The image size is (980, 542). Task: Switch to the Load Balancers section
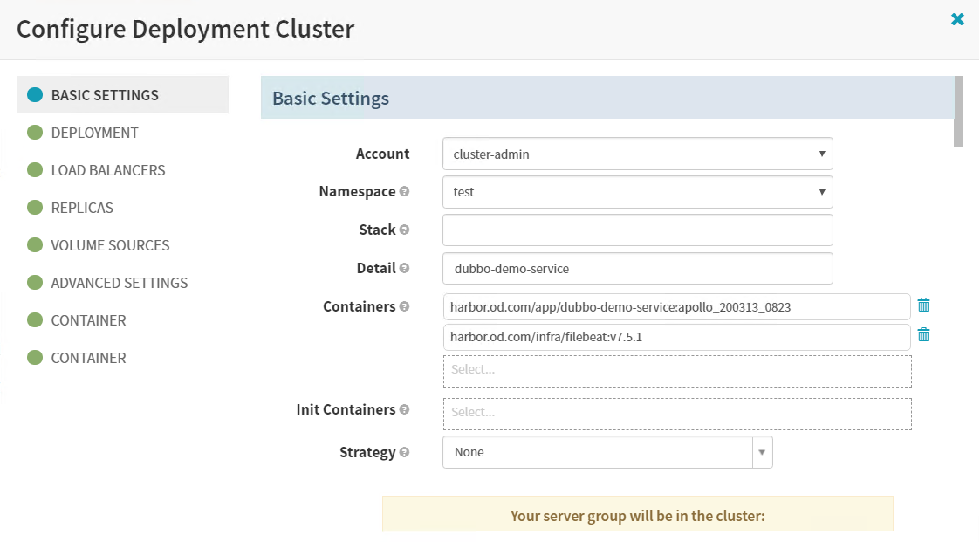coord(107,170)
